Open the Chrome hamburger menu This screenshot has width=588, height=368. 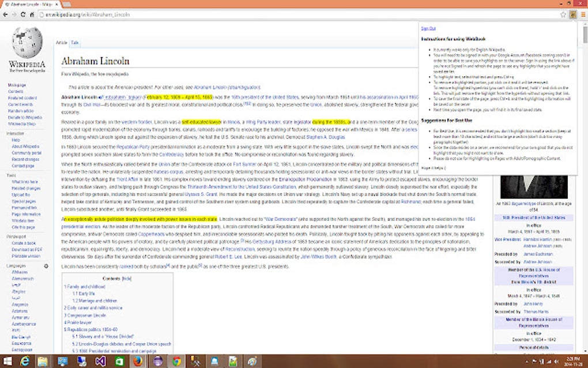pos(583,14)
